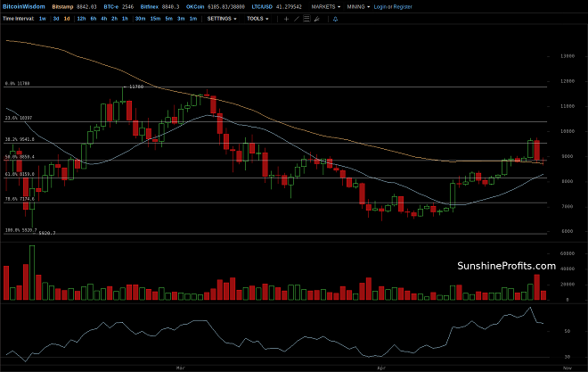Set chart interval to 1m
588x372 pixels.
192,19
